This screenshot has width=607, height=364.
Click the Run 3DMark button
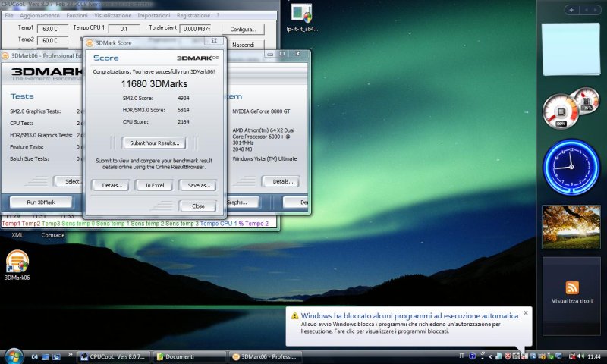41,202
